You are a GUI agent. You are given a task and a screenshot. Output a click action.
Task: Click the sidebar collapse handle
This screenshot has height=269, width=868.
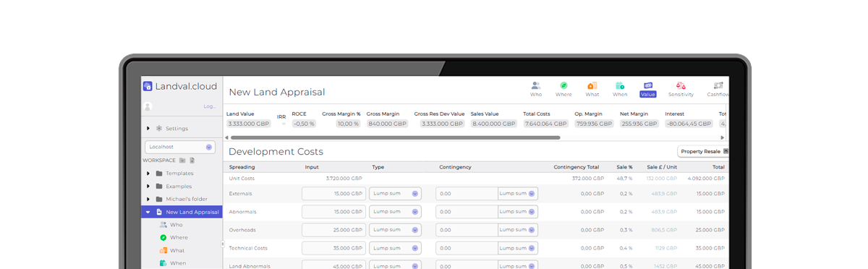(223, 244)
